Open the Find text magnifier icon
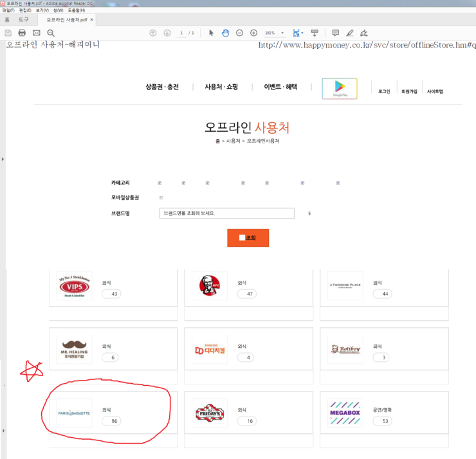The width and height of the screenshot is (476, 459). tap(51, 33)
